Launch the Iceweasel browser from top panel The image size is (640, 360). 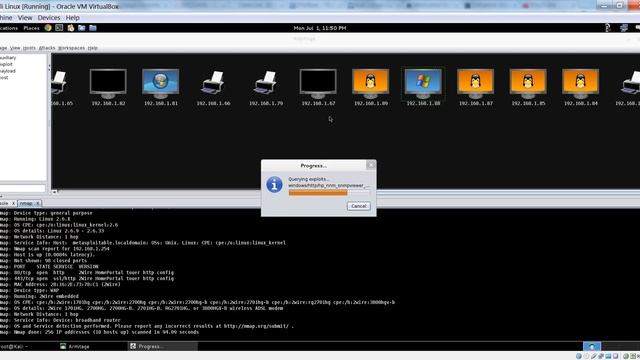tap(48, 28)
